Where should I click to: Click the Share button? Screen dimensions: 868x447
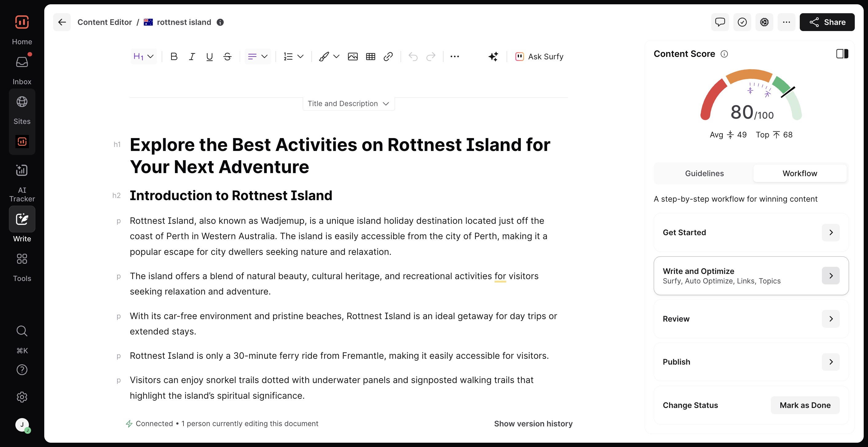[x=827, y=22]
